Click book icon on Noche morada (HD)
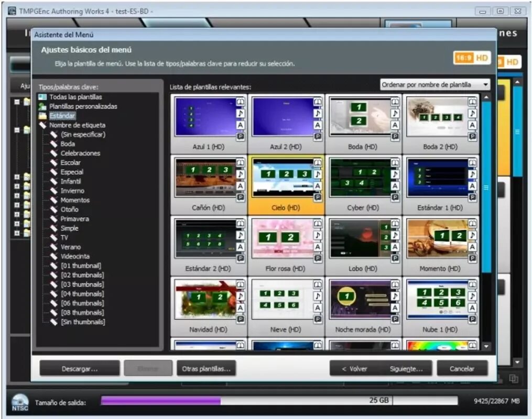The height and width of the screenshot is (419, 532). tap(395, 284)
